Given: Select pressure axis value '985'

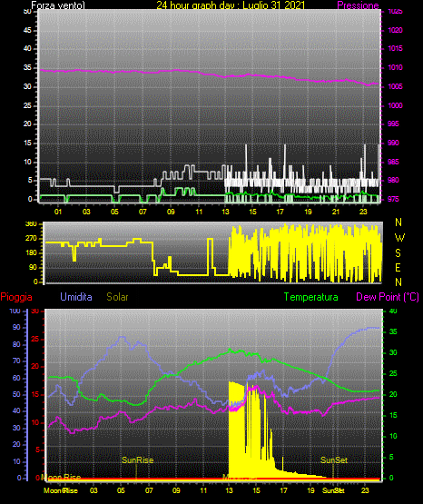Looking at the screenshot, I should click(x=393, y=162).
